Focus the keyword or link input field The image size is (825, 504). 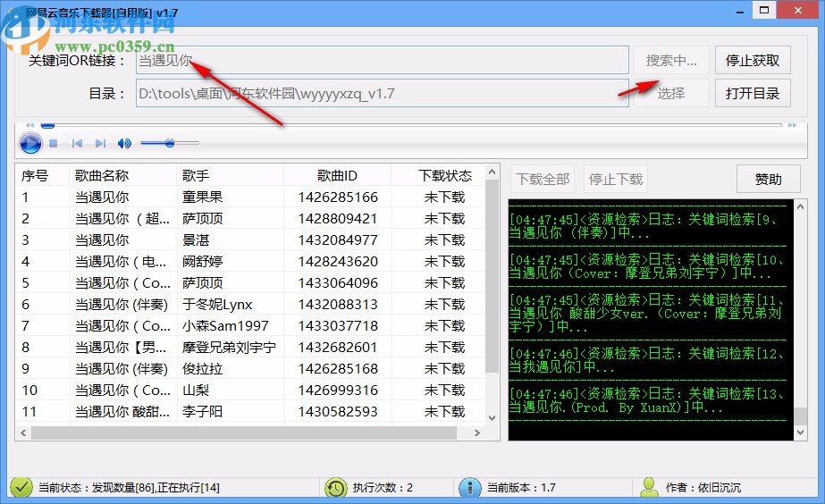click(x=383, y=61)
